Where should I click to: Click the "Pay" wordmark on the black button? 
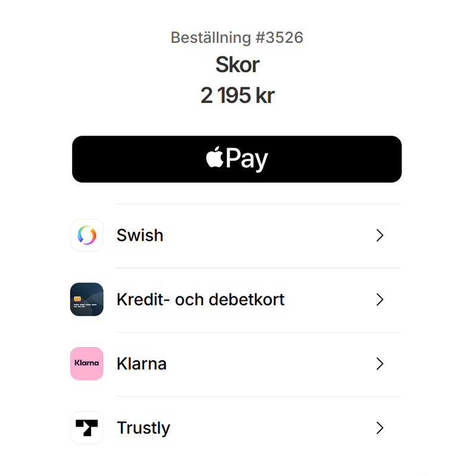(247, 159)
